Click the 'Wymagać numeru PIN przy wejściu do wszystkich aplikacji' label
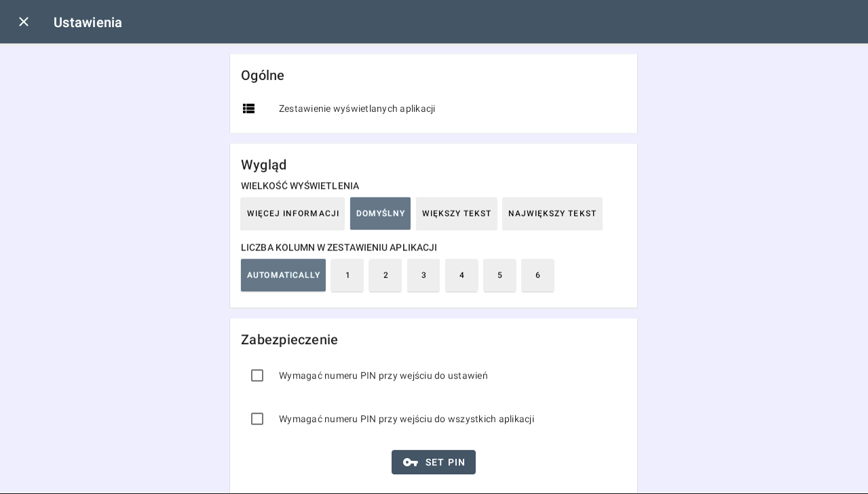The width and height of the screenshot is (868, 494). click(406, 419)
